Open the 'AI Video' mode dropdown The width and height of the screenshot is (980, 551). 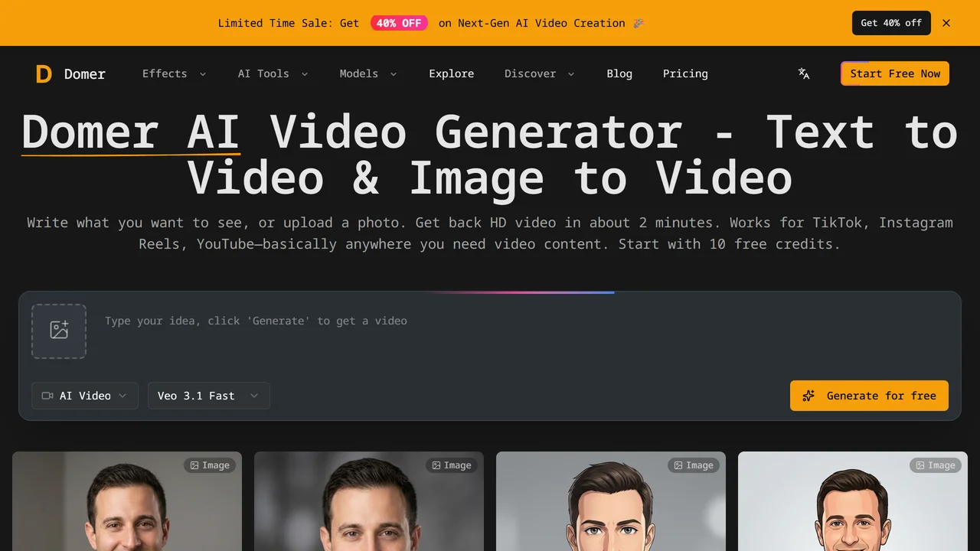point(85,396)
